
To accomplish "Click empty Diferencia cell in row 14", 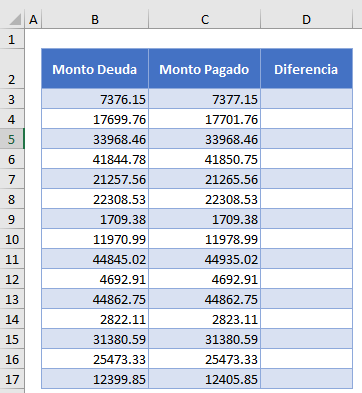I will (x=306, y=319).
